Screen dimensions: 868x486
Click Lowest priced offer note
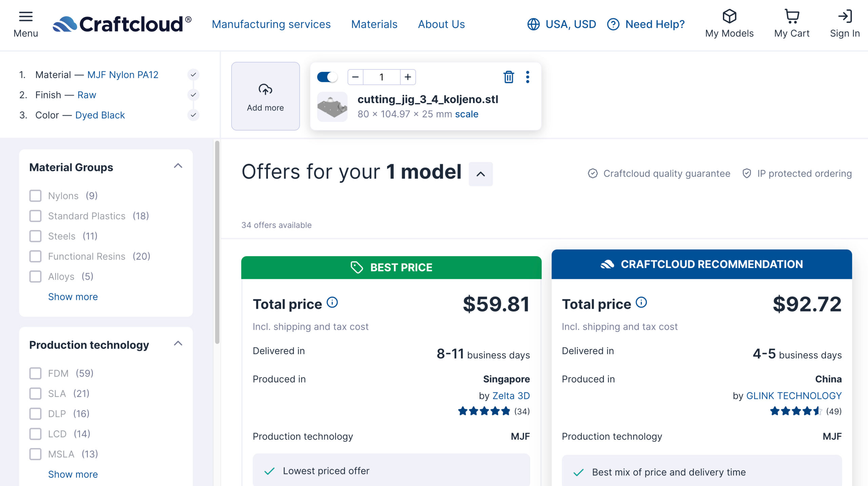pos(391,471)
